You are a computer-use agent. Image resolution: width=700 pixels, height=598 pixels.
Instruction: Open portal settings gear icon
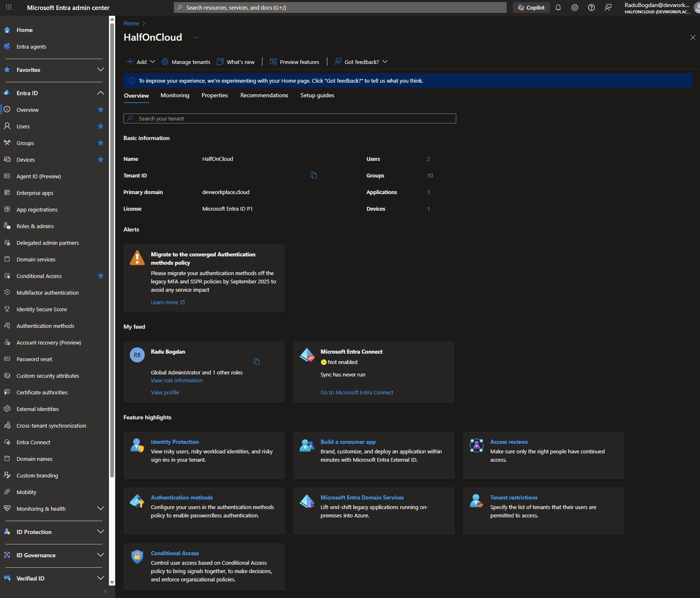pos(574,7)
